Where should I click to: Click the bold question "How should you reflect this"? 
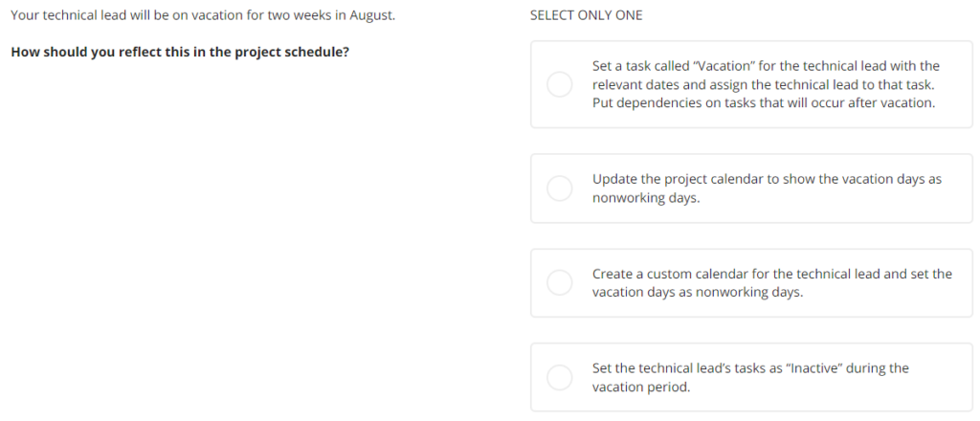[x=180, y=52]
